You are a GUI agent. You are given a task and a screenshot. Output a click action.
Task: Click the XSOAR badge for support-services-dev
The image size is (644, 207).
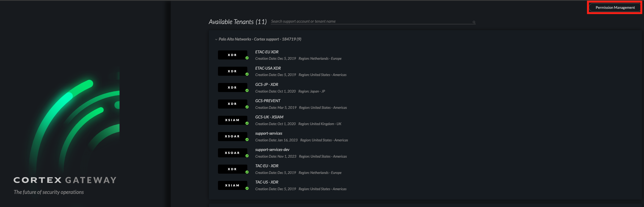click(232, 153)
